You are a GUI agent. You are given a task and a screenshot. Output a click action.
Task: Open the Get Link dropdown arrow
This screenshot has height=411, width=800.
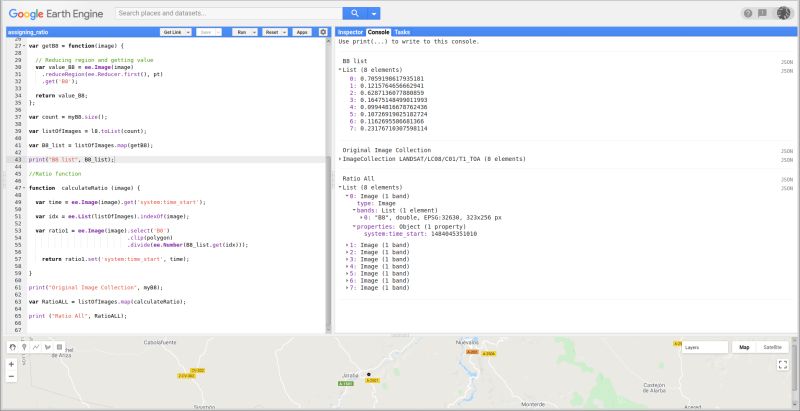[188, 32]
